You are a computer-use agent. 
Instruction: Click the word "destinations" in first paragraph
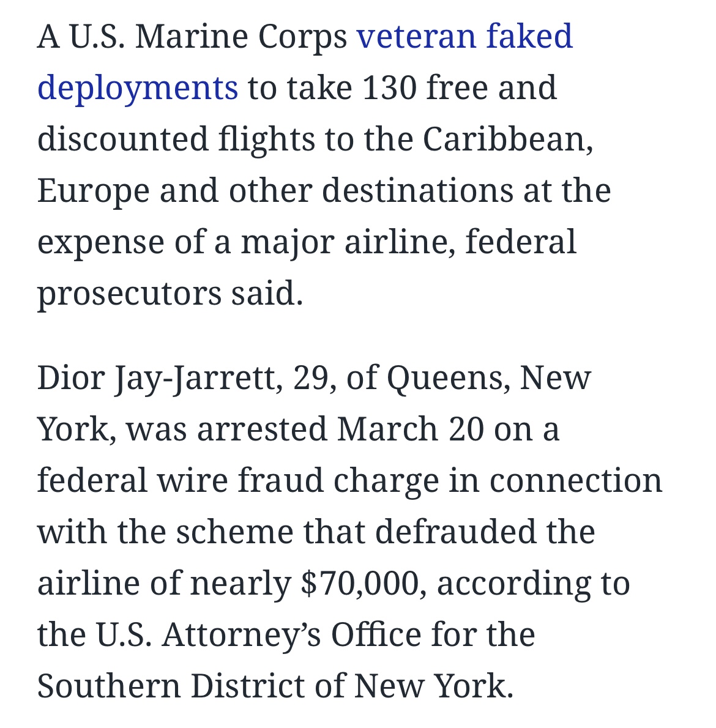[417, 190]
